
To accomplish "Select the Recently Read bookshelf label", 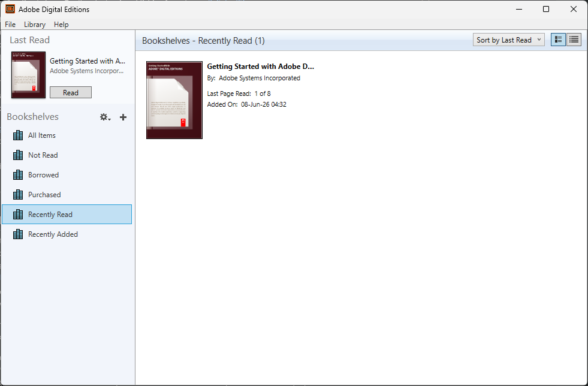I will [x=50, y=215].
